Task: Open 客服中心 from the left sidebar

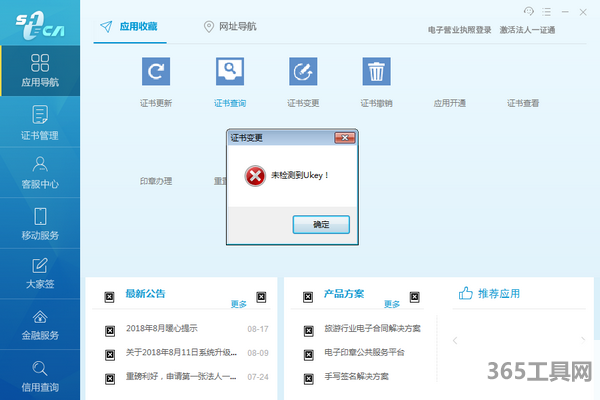Action: 40,173
